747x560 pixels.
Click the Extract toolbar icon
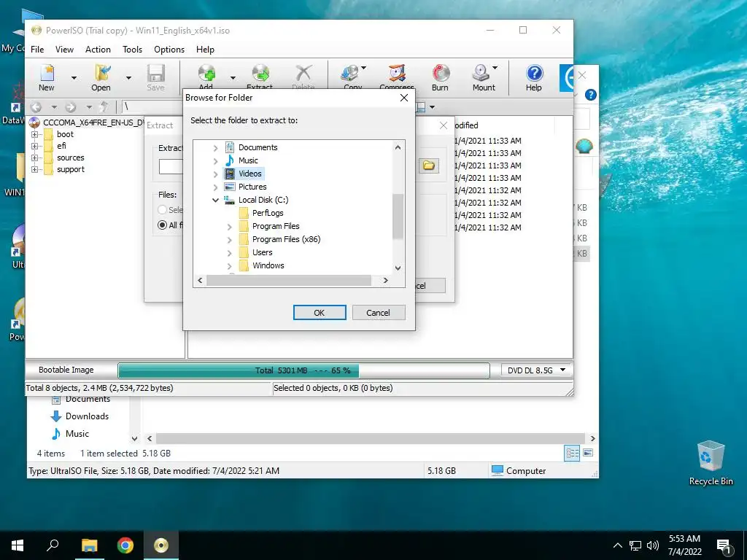[260, 77]
